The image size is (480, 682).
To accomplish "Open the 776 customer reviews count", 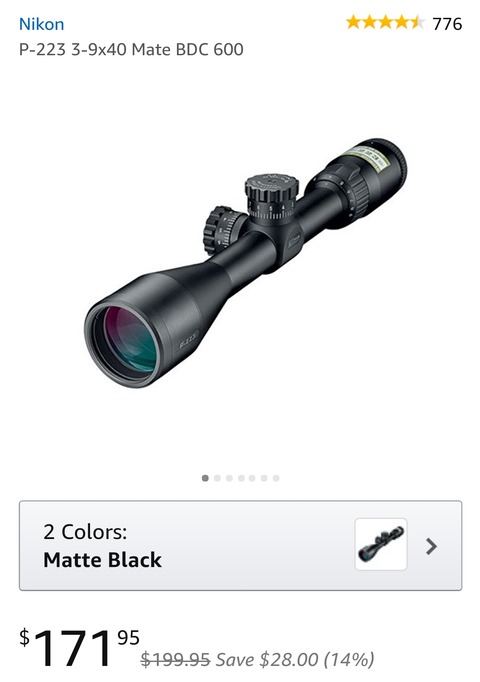I will [447, 23].
